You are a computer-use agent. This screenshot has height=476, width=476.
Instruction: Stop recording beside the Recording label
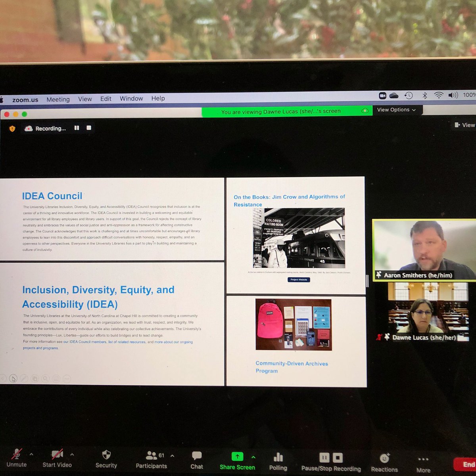(89, 128)
